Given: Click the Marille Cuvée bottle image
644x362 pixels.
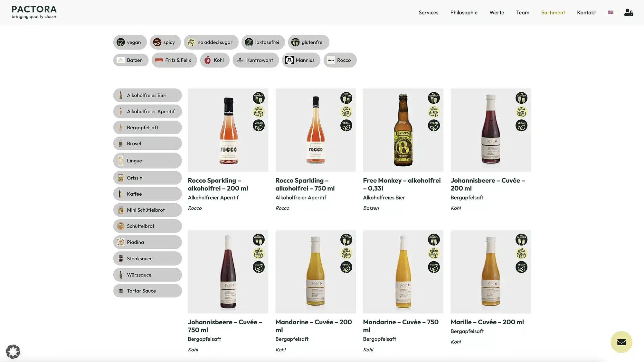Looking at the screenshot, I should click(490, 272).
